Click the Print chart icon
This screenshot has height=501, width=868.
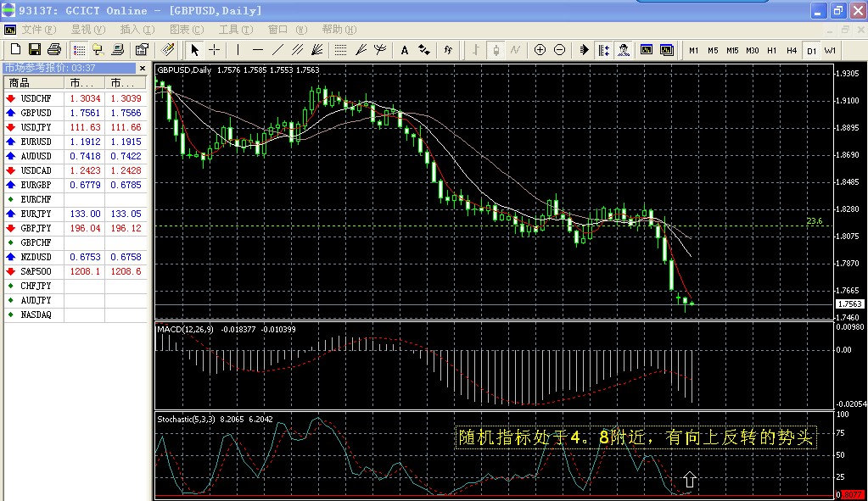[x=53, y=50]
